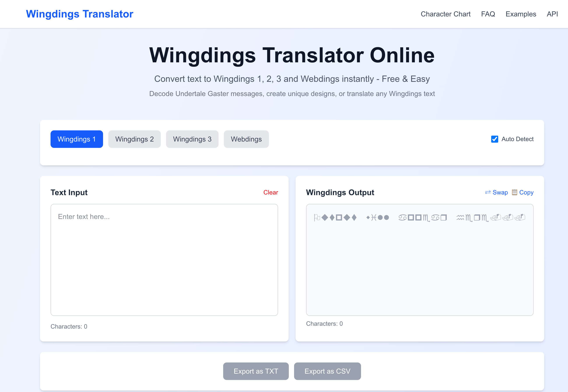Disable the Auto Detect checkbox
Viewport: 568px width, 392px height.
click(494, 139)
